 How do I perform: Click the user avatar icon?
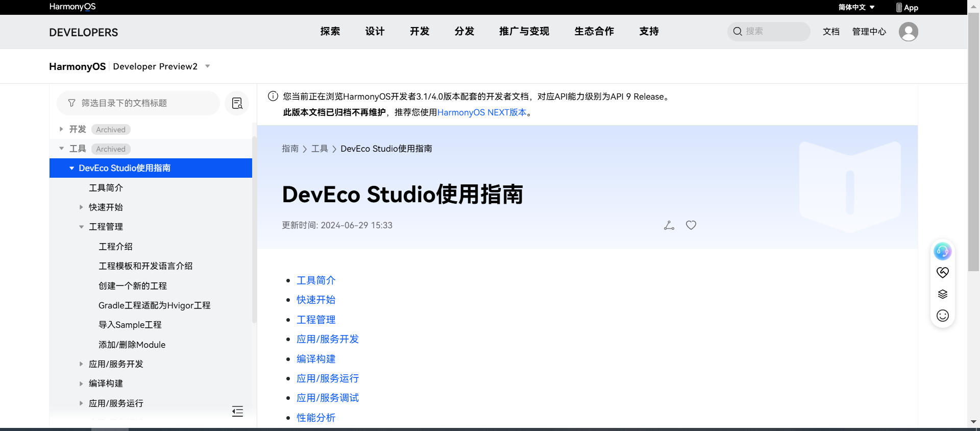(908, 32)
